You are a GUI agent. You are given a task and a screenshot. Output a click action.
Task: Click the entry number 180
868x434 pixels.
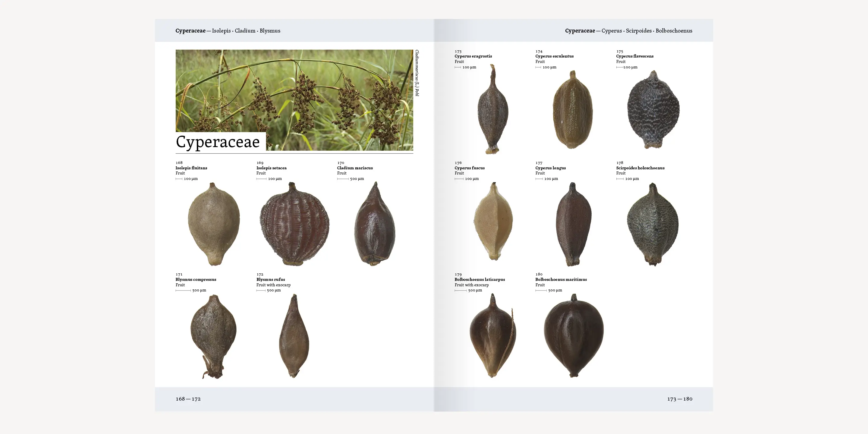539,274
